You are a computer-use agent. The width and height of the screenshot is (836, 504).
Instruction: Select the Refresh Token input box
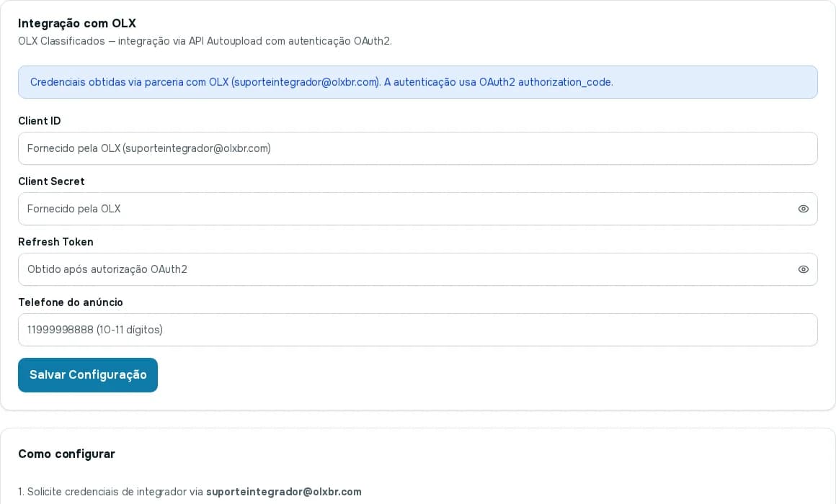coord(417,269)
